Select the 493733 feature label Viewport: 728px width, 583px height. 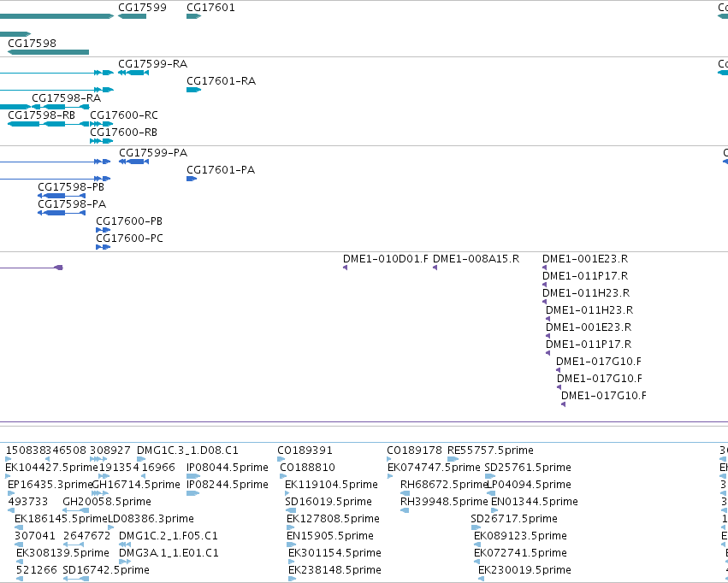(28, 502)
